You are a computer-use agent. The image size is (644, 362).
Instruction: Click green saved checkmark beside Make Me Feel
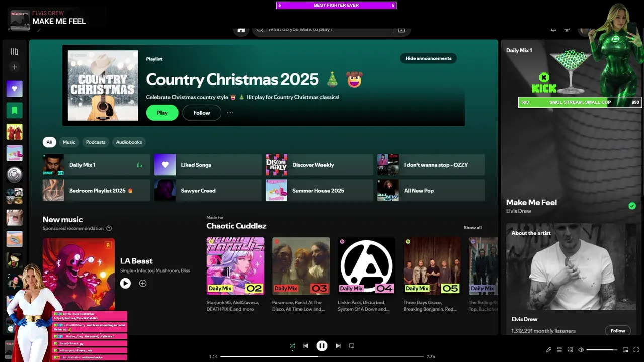[632, 206]
